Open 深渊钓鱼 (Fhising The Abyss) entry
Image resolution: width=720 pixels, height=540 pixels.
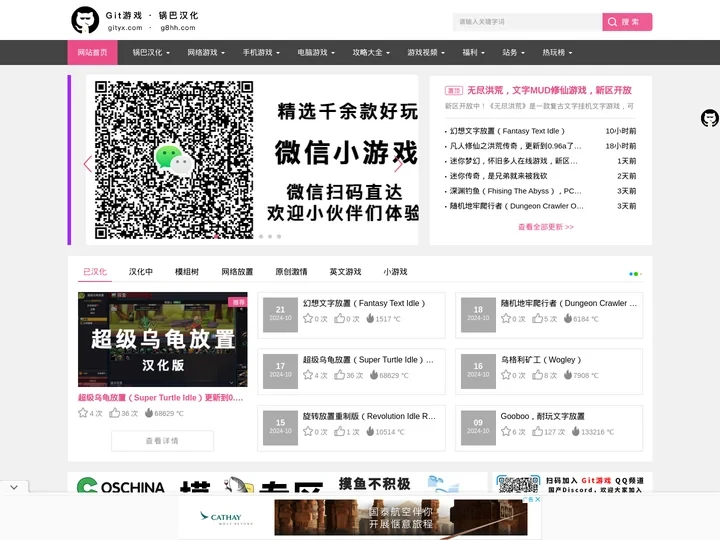(515, 191)
